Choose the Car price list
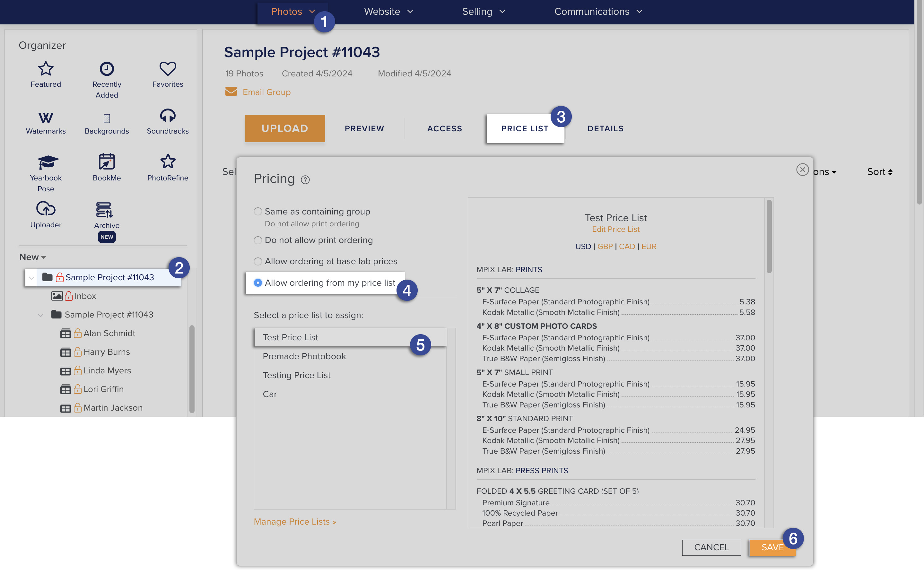 pos(350,394)
